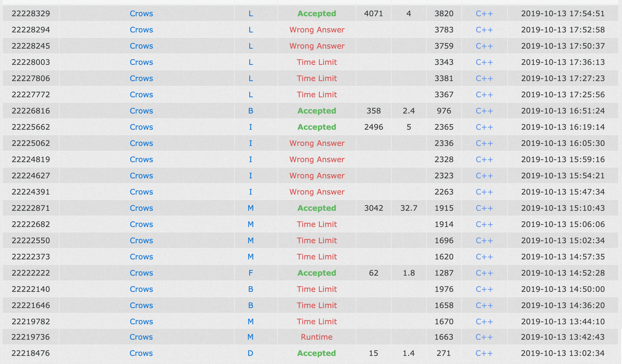Open problem L link for run 22228294
The image size is (622, 364).
tap(251, 30)
